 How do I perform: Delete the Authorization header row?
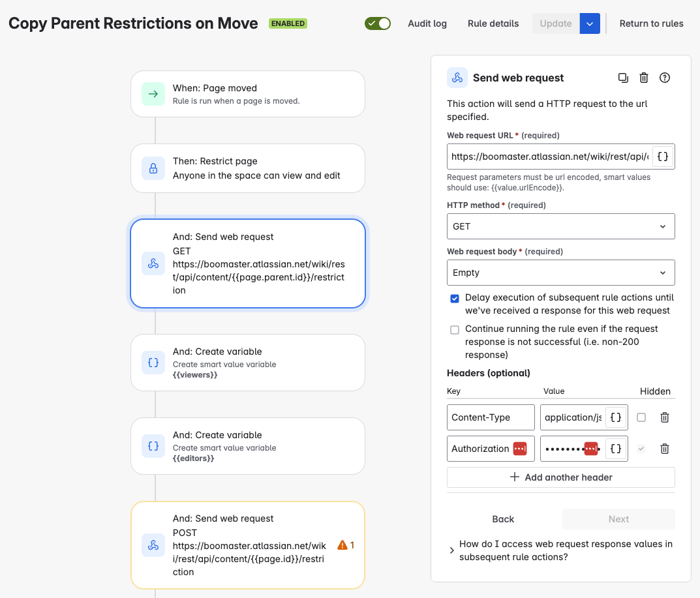click(x=665, y=449)
